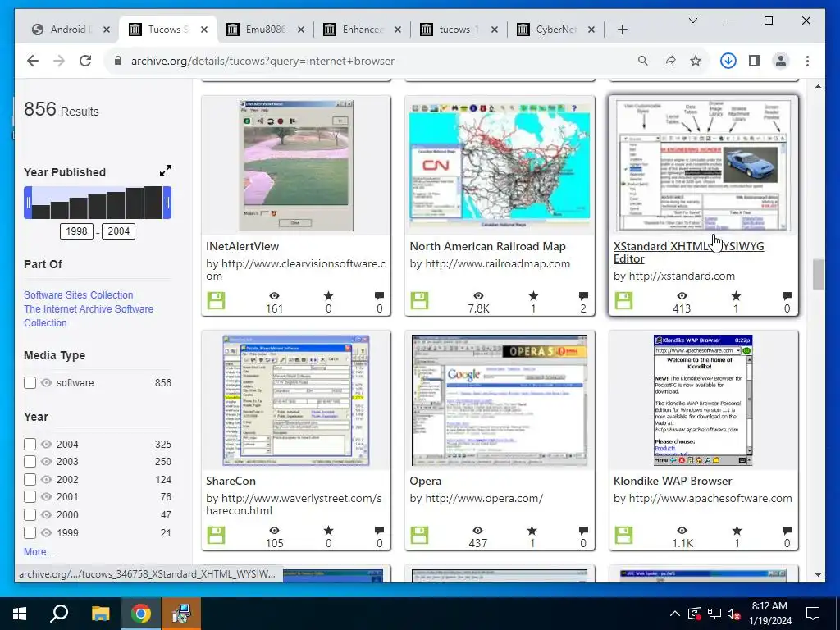
Task: Bookmark this page with the star icon
Action: pos(696,61)
